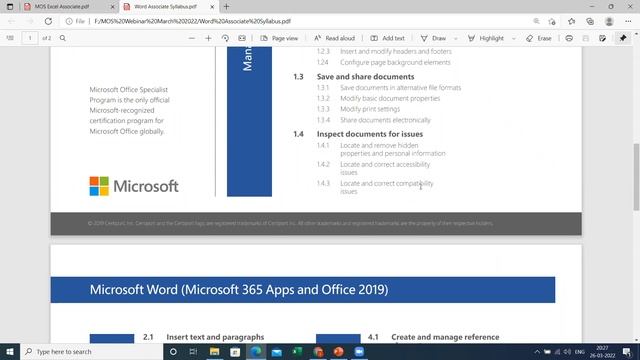Open Mail app from taskbar

[x=277, y=351]
